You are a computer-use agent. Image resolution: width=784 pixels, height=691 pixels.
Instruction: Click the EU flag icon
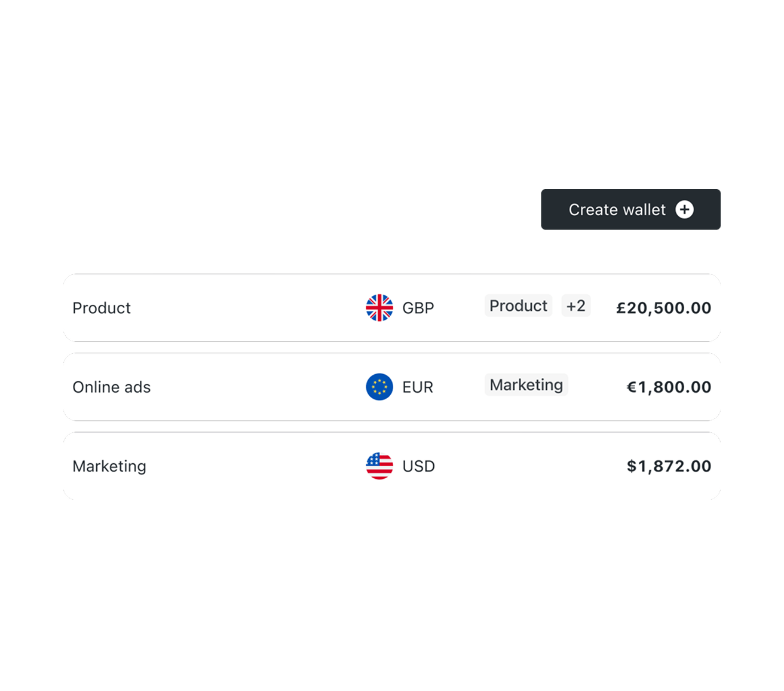(x=379, y=387)
